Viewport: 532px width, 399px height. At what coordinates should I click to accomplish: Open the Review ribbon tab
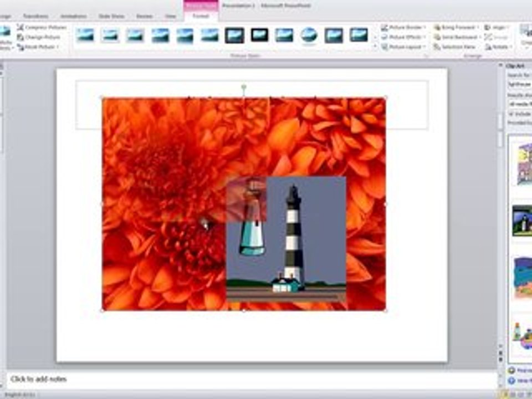[144, 16]
